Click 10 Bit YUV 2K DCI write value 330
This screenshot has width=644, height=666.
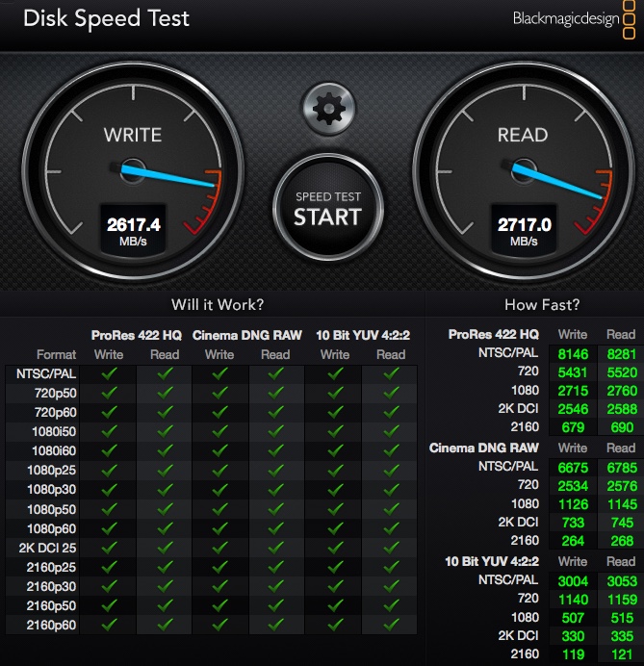click(x=573, y=636)
